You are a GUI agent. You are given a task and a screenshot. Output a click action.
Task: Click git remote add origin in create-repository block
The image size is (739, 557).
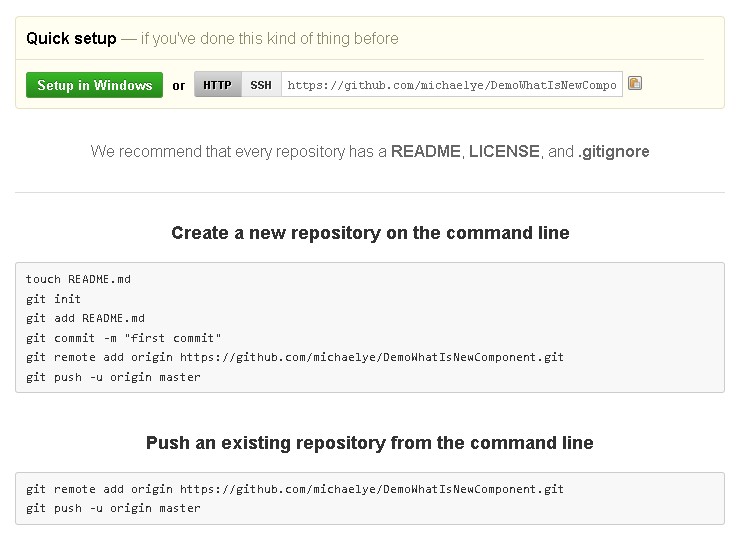click(295, 357)
